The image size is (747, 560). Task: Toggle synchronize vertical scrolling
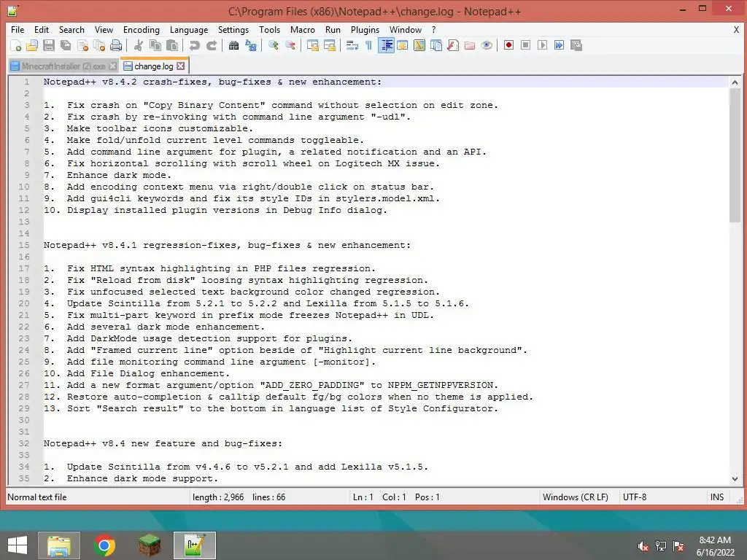(x=312, y=45)
